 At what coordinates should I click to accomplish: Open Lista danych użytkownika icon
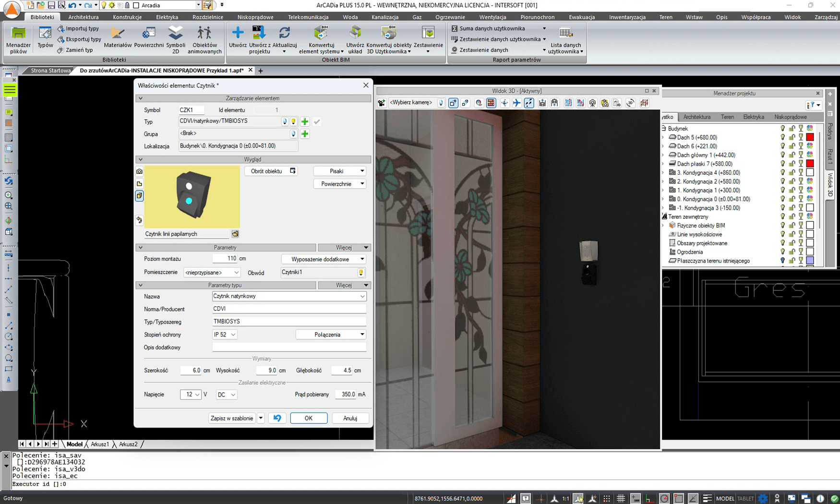pyautogui.click(x=565, y=40)
